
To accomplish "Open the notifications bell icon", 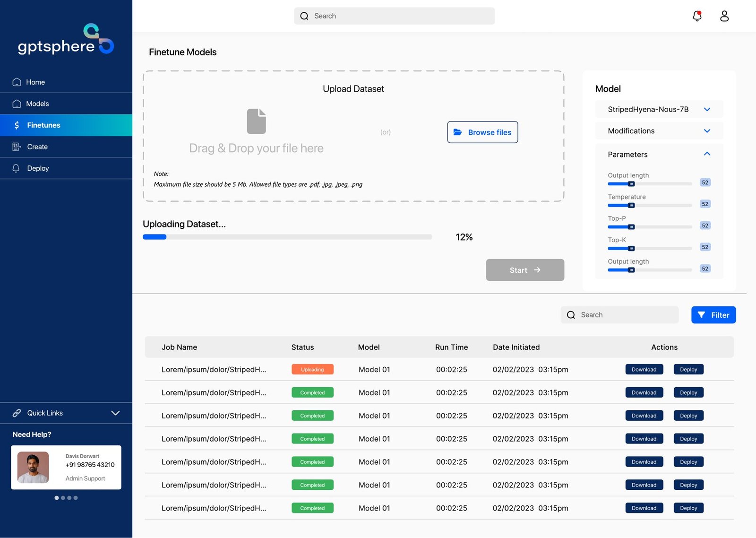I will (697, 16).
